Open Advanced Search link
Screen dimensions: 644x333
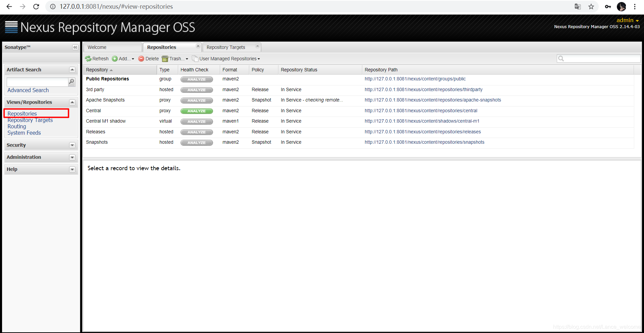tap(28, 90)
